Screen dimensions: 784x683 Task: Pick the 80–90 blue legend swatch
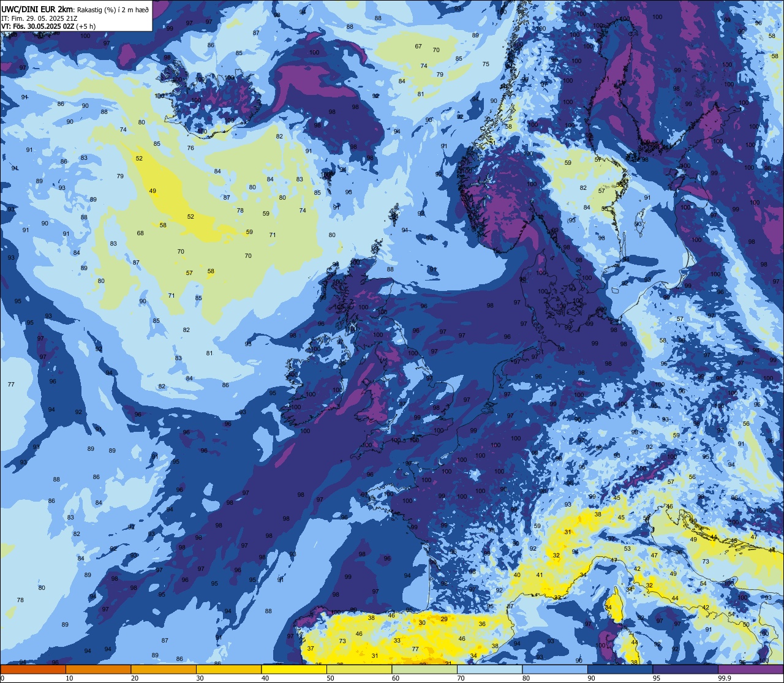(x=555, y=669)
